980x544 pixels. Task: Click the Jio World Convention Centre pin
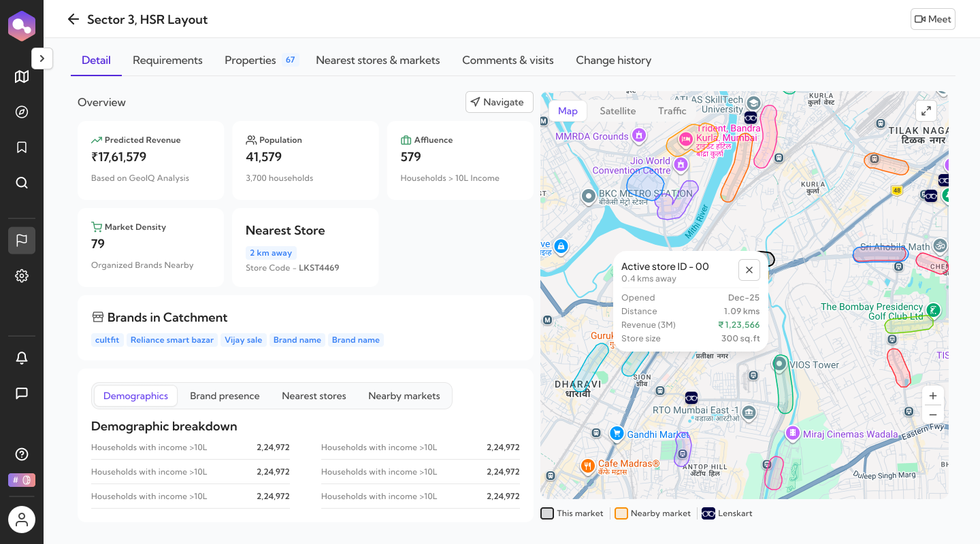click(x=680, y=165)
